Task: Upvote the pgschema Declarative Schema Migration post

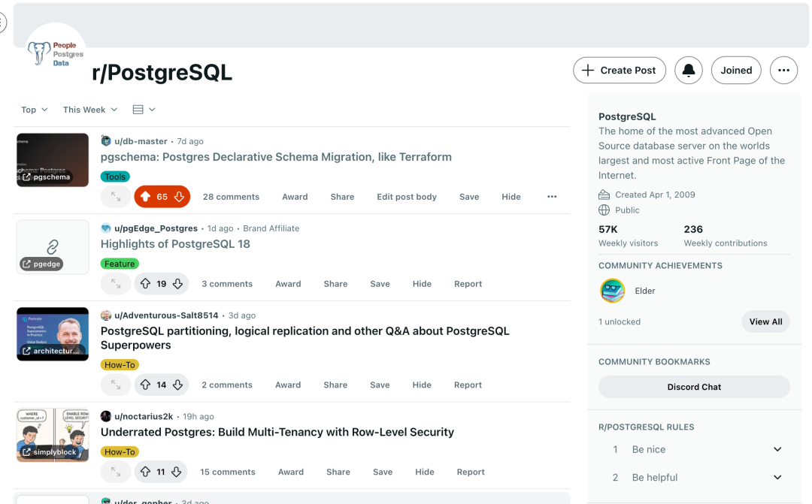Action: tap(146, 197)
